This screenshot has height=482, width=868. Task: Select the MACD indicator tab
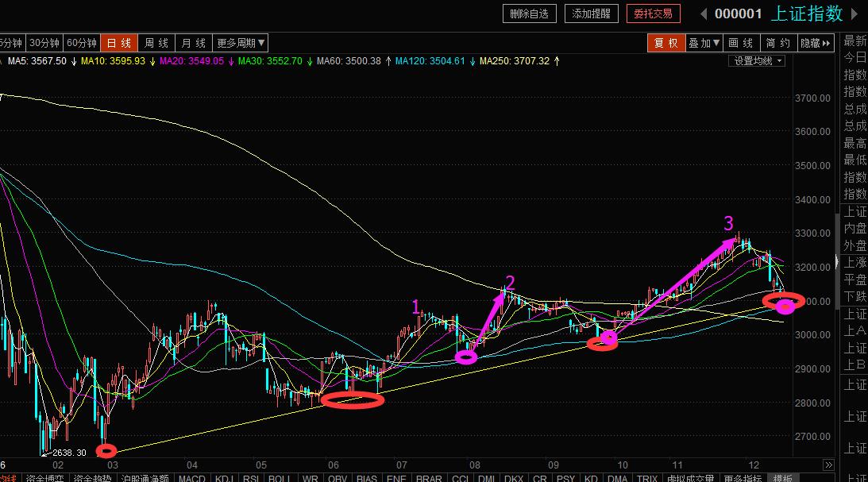tap(192, 478)
